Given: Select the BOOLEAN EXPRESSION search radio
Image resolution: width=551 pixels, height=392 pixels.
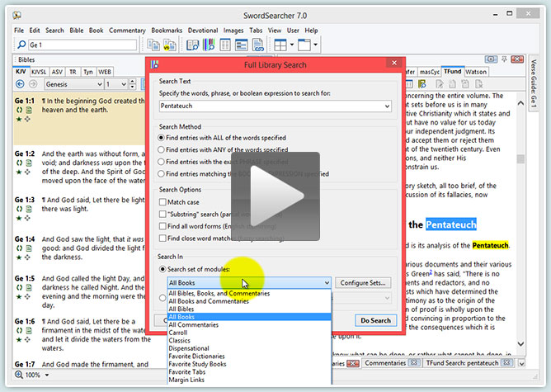Looking at the screenshot, I should [162, 173].
